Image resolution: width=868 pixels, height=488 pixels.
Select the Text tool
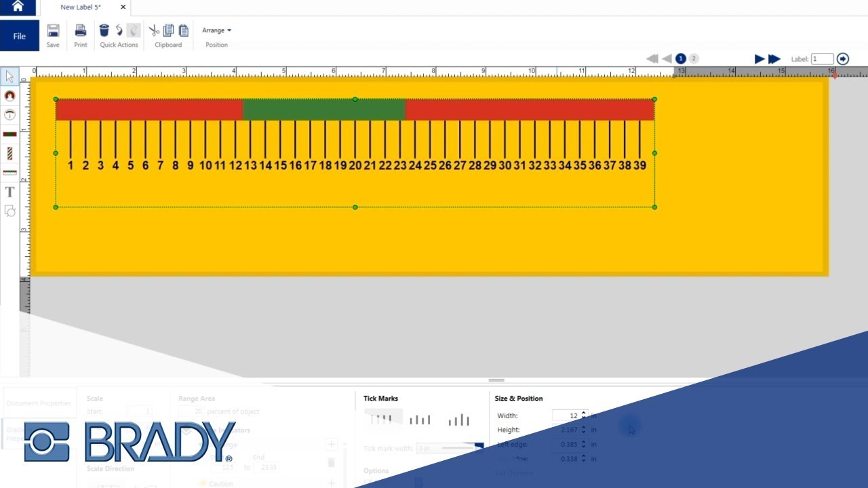[x=9, y=192]
